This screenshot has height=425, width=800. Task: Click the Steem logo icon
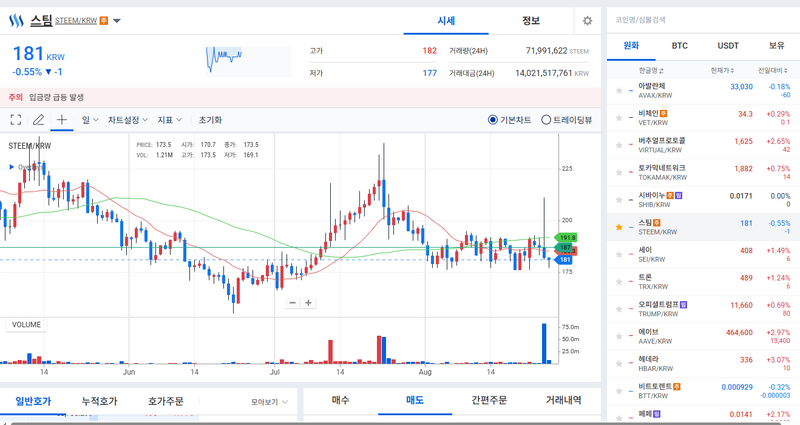[16, 21]
